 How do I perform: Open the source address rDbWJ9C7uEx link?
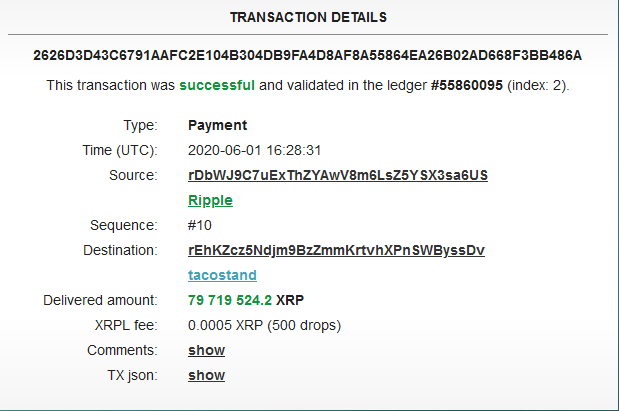[338, 175]
